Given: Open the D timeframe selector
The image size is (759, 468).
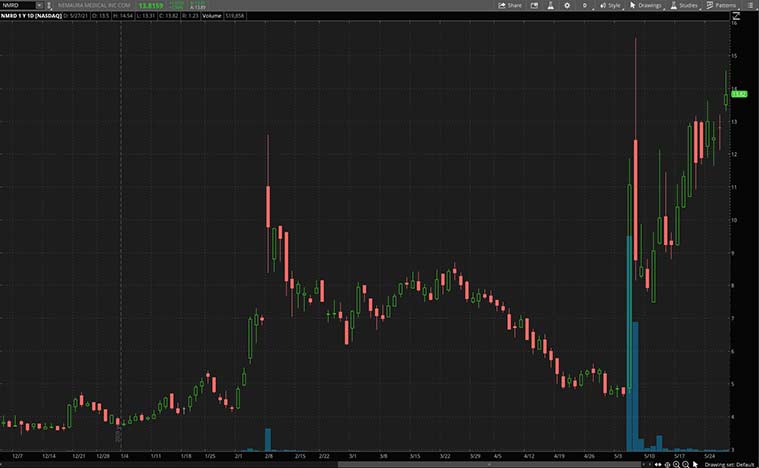Looking at the screenshot, I should pyautogui.click(x=585, y=5).
